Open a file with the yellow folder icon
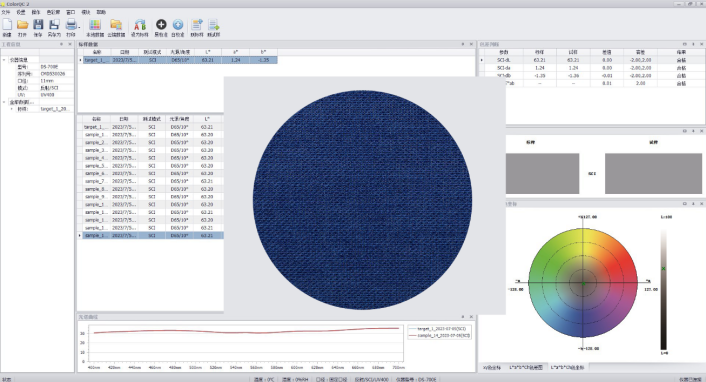706x382 pixels. coord(23,25)
